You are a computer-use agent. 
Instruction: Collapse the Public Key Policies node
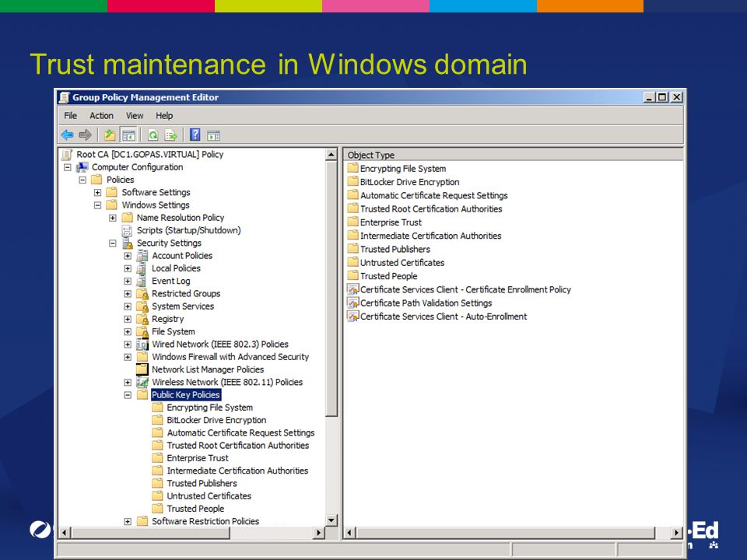pyautogui.click(x=128, y=395)
